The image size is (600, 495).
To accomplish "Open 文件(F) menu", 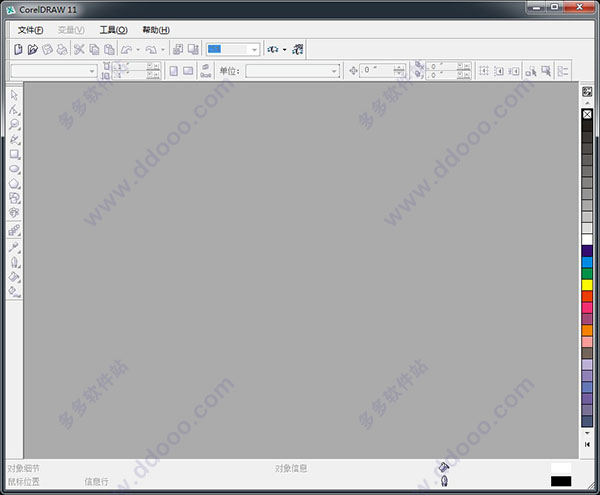I will click(x=31, y=30).
